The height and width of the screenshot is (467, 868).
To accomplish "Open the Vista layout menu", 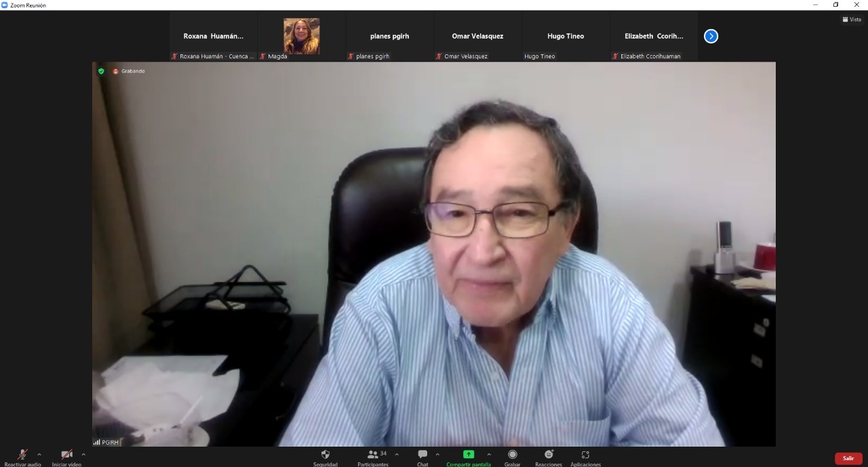I will 851,20.
